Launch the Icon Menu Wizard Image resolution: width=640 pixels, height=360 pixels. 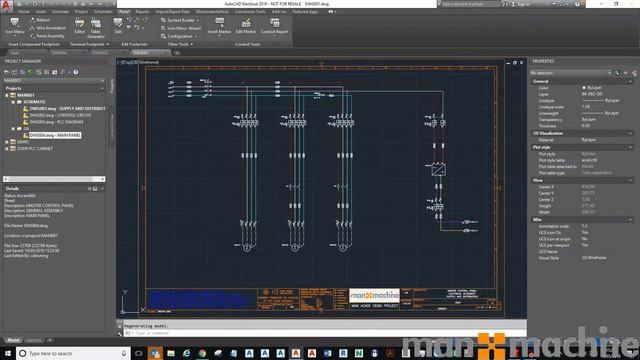180,28
